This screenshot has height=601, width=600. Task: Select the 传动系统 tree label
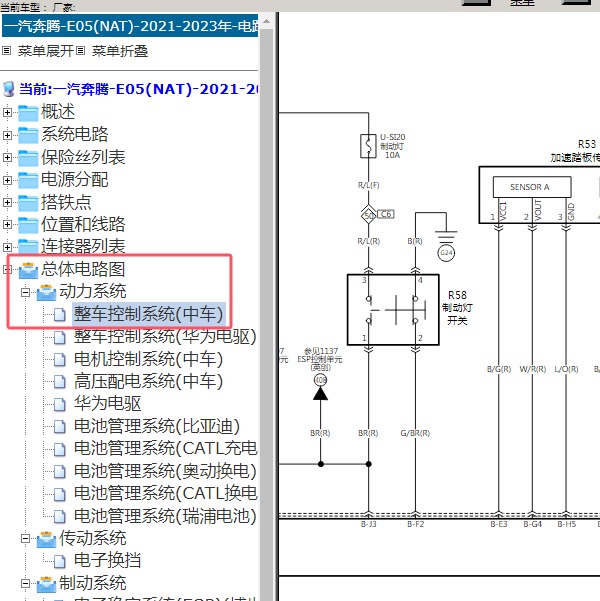92,538
